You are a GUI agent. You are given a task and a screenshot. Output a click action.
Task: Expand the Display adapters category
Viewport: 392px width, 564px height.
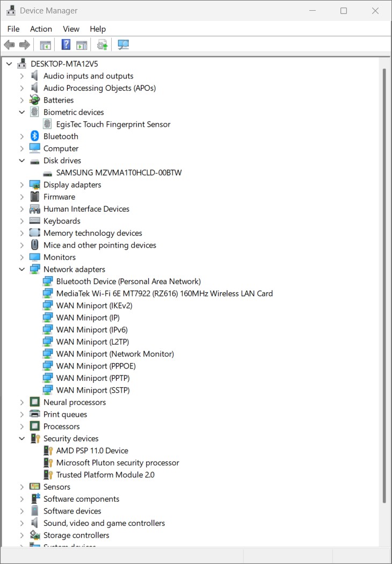(x=22, y=185)
